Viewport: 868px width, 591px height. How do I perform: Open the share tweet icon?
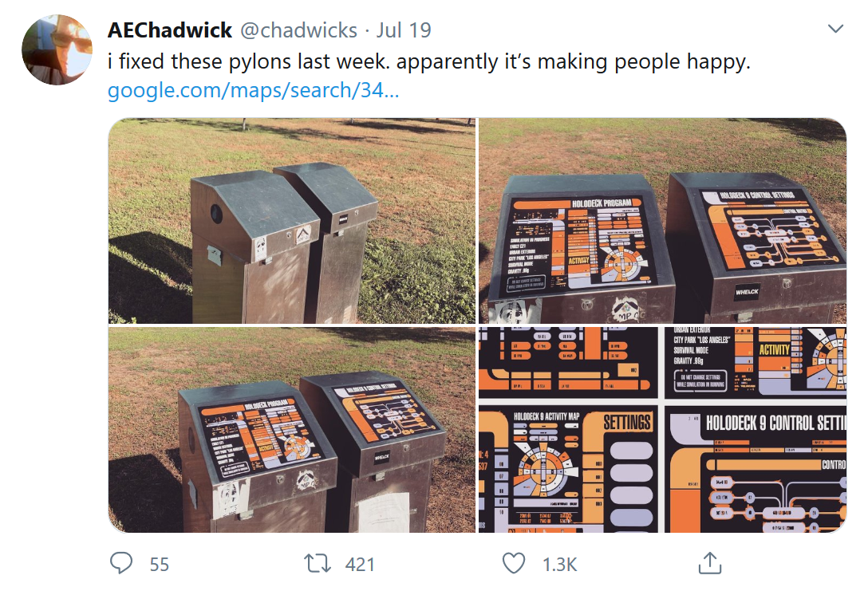click(710, 563)
